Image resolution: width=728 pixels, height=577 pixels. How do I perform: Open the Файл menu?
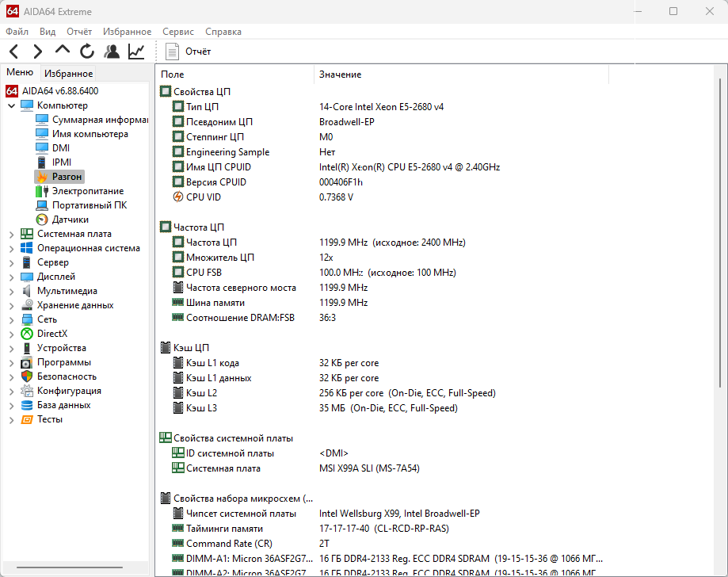tap(17, 32)
